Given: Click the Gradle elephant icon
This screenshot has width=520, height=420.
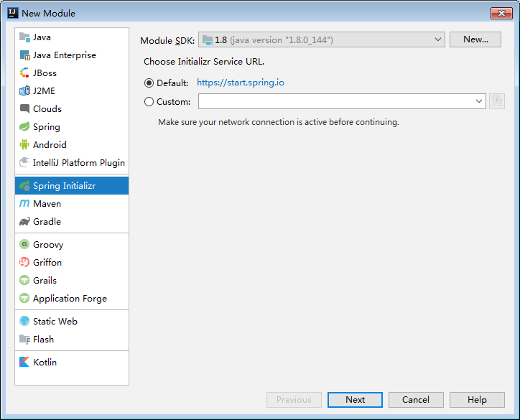Looking at the screenshot, I should point(24,221).
